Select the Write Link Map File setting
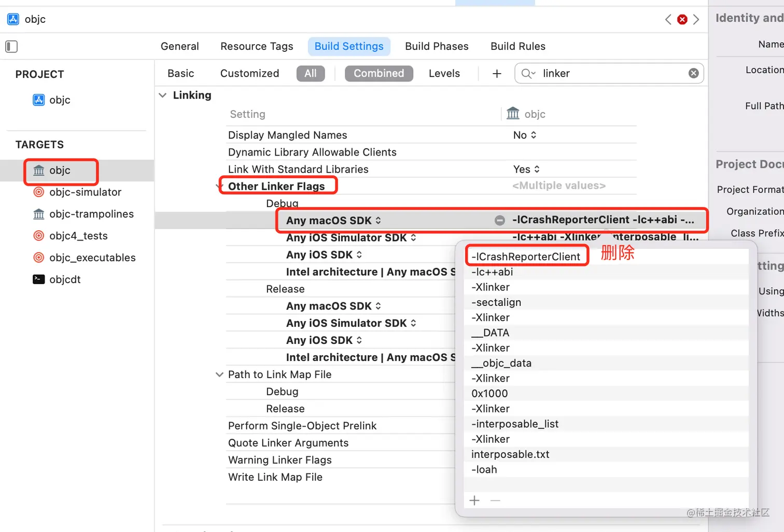 point(275,477)
